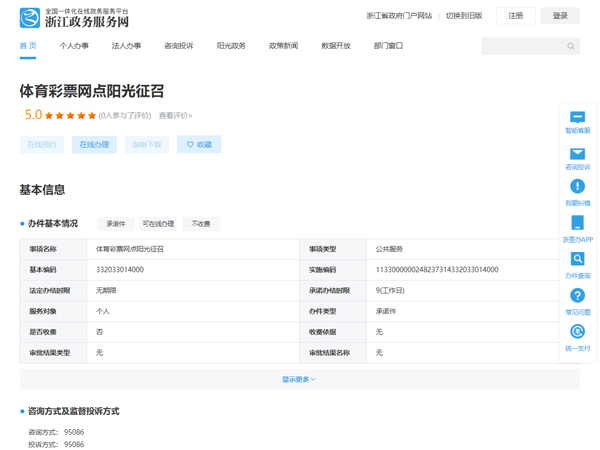Click the 咨询投诉 envelope icon in sidebar
Image resolution: width=600 pixels, height=450 pixels.
coord(577,154)
